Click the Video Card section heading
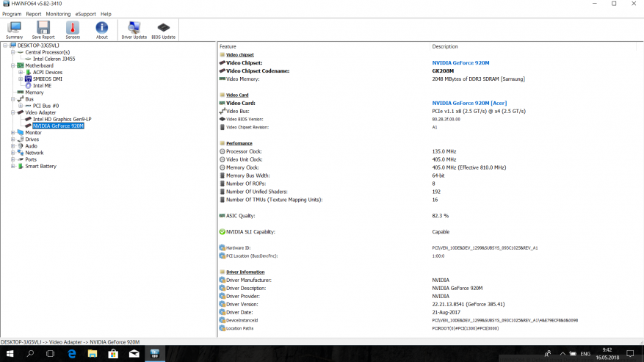The height and width of the screenshot is (362, 644). click(x=237, y=95)
